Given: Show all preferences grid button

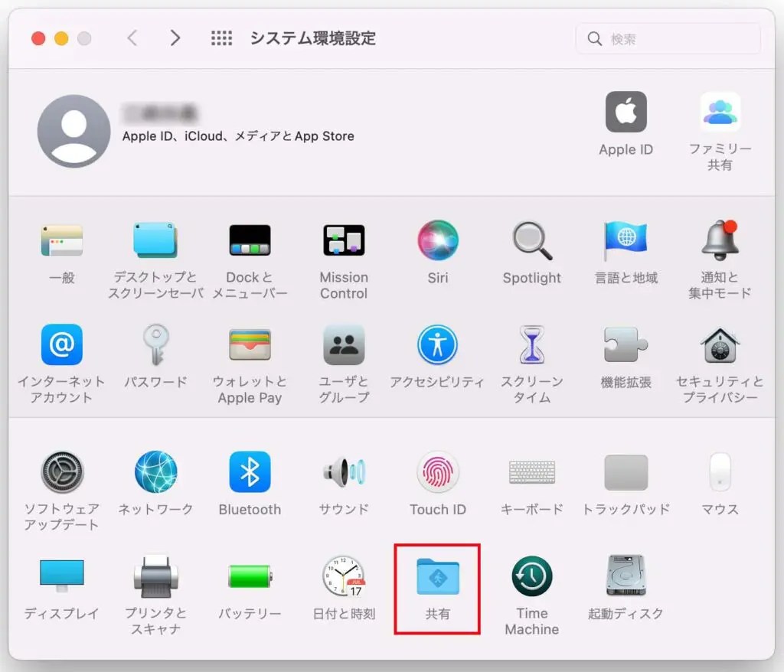Looking at the screenshot, I should (x=221, y=38).
